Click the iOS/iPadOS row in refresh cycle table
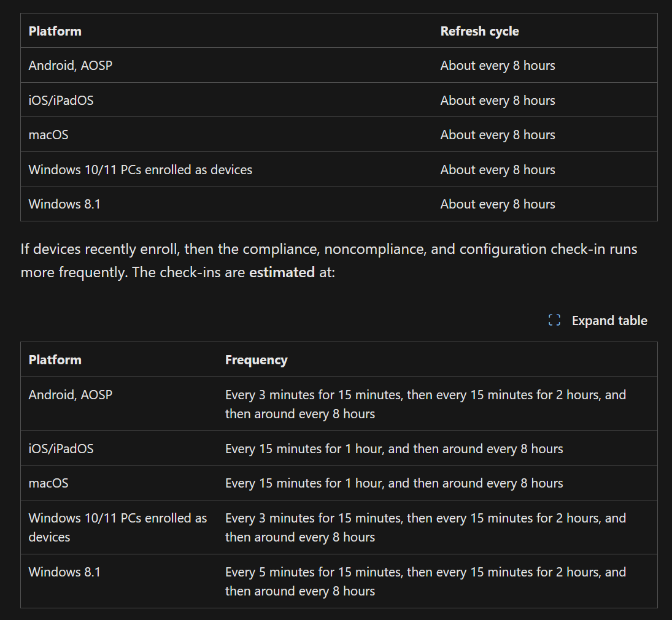 click(x=61, y=100)
